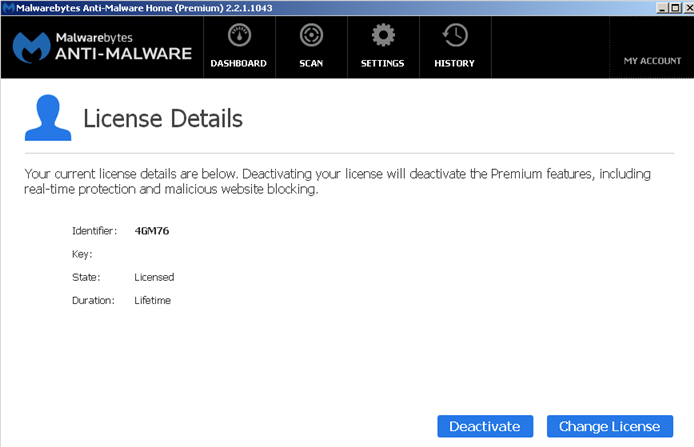This screenshot has width=694, height=447.
Task: Click the blue user profile silhouette
Action: tap(47, 119)
